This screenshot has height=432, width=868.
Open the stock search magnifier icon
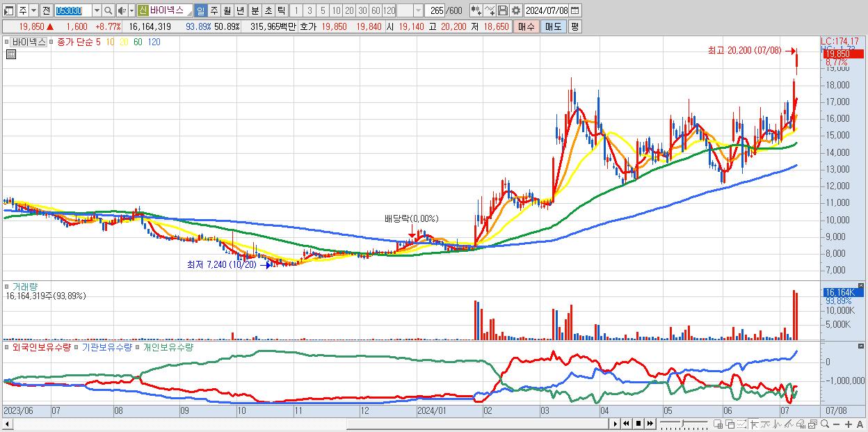(x=108, y=10)
